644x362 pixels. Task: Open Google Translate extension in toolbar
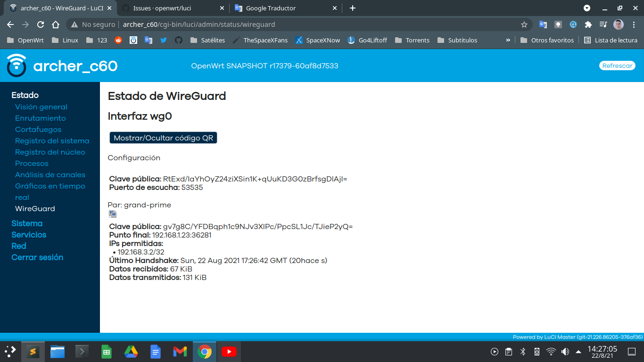click(x=543, y=25)
